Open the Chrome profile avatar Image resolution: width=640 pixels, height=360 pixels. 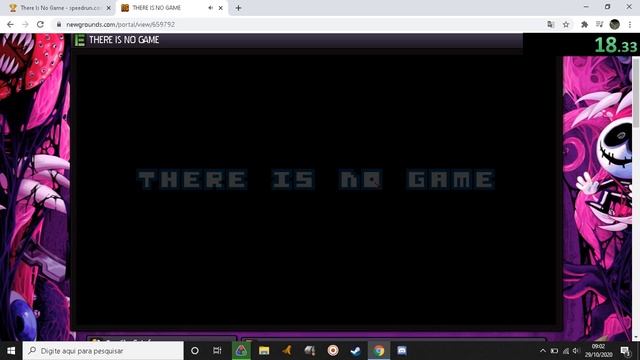click(x=615, y=24)
